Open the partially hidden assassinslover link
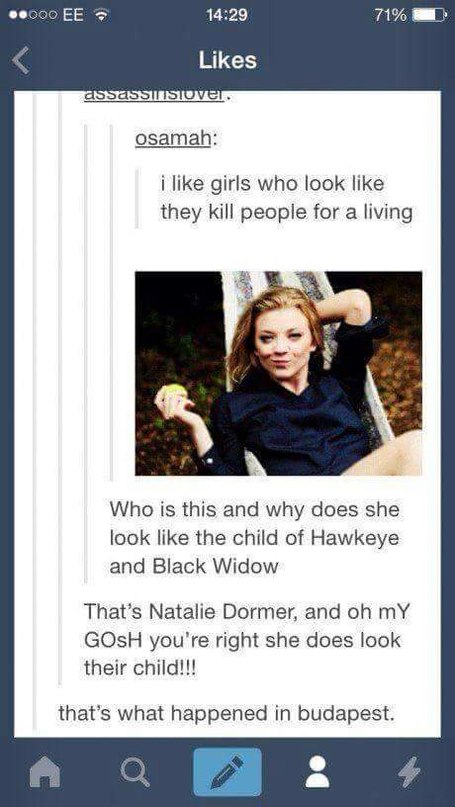The image size is (455, 807). click(x=152, y=96)
